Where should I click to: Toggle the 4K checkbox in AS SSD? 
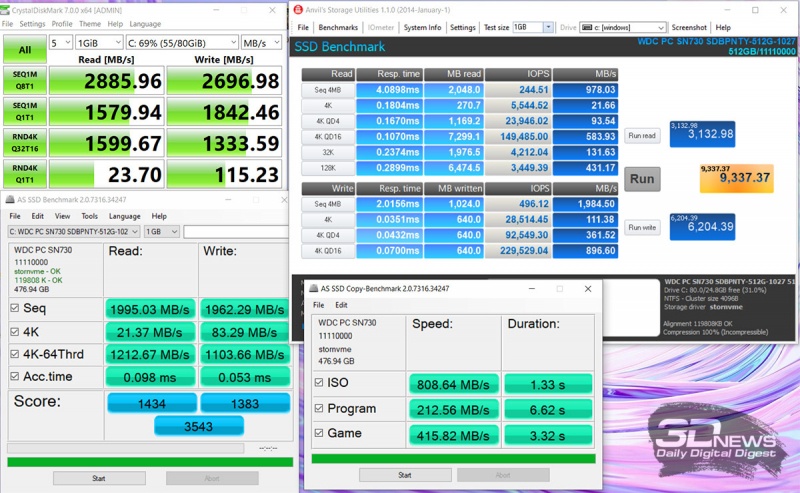pyautogui.click(x=15, y=332)
